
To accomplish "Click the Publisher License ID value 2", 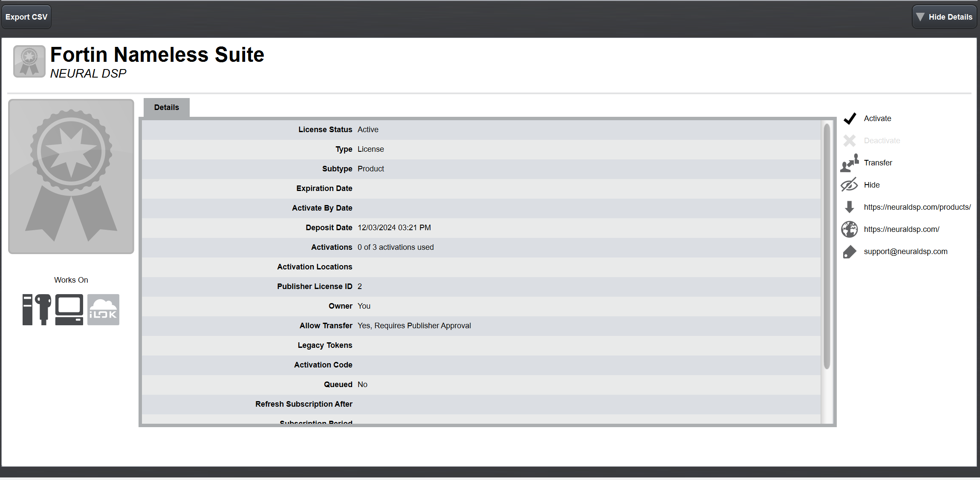I will 360,286.
